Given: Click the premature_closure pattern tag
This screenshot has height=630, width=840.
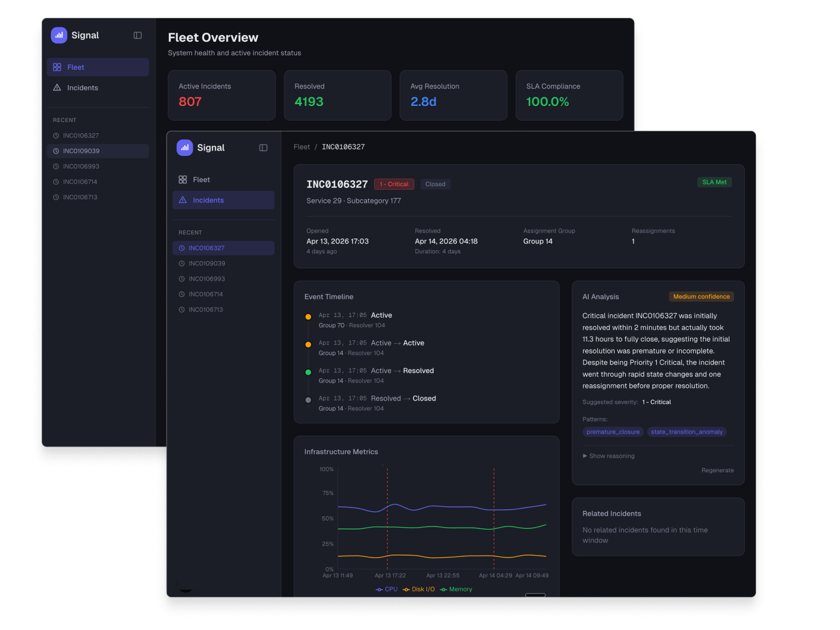Looking at the screenshot, I should (613, 432).
